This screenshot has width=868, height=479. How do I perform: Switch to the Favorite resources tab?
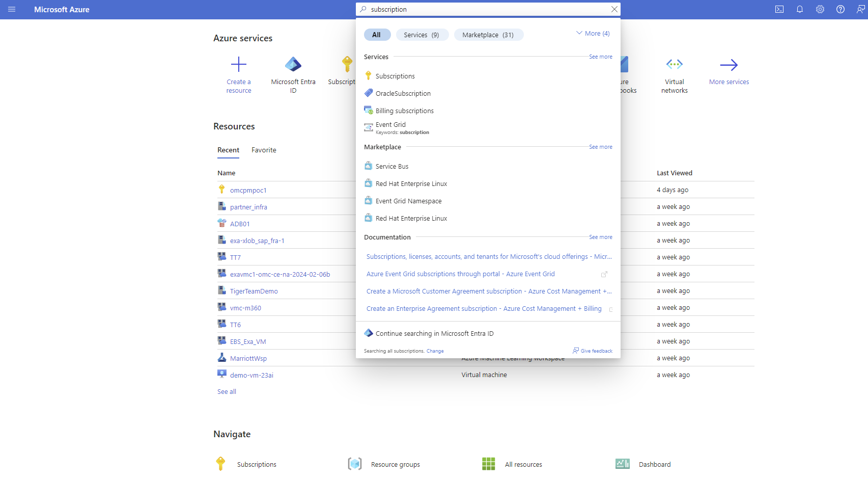(264, 150)
